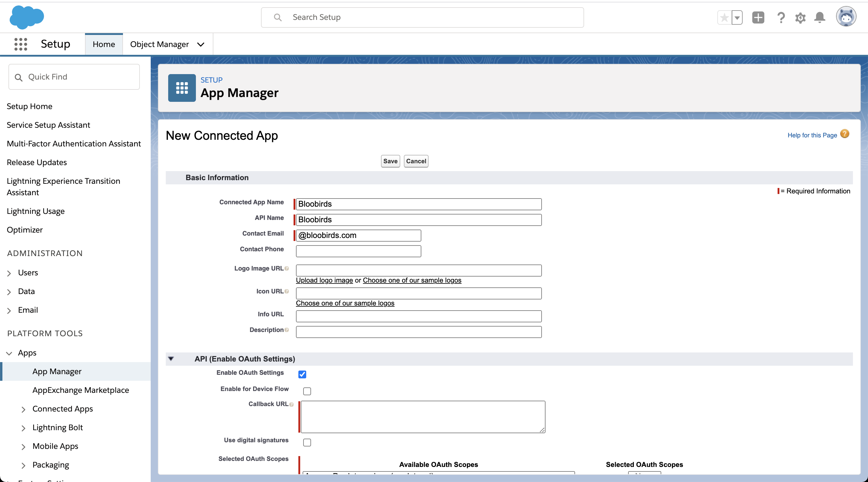Open AppExchange Marketplace

click(x=80, y=390)
